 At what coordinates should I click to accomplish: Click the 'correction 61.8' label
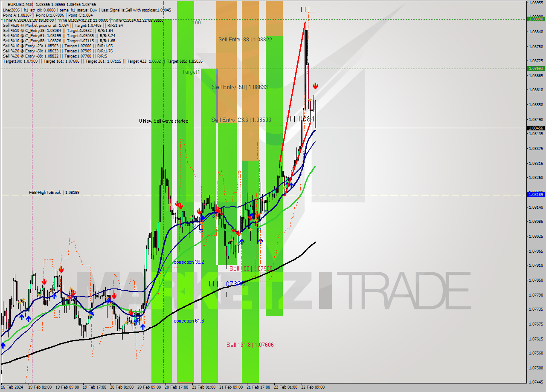[189, 321]
